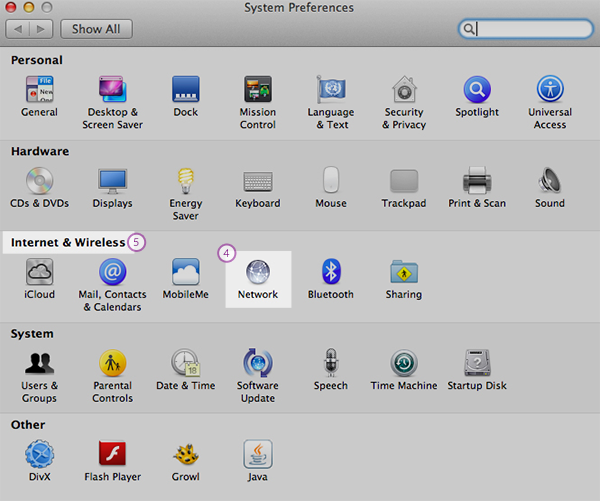Focus the System Preferences search field

click(525, 29)
